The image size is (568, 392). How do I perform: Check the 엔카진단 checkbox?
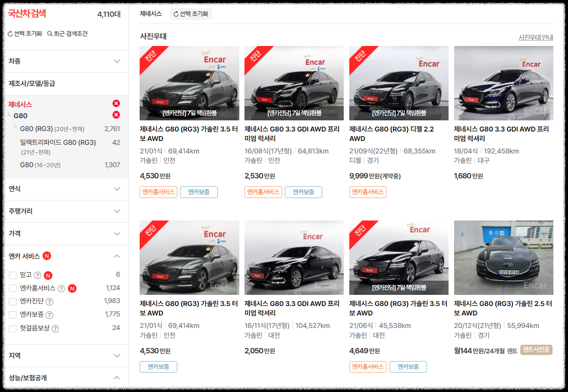pos(13,302)
